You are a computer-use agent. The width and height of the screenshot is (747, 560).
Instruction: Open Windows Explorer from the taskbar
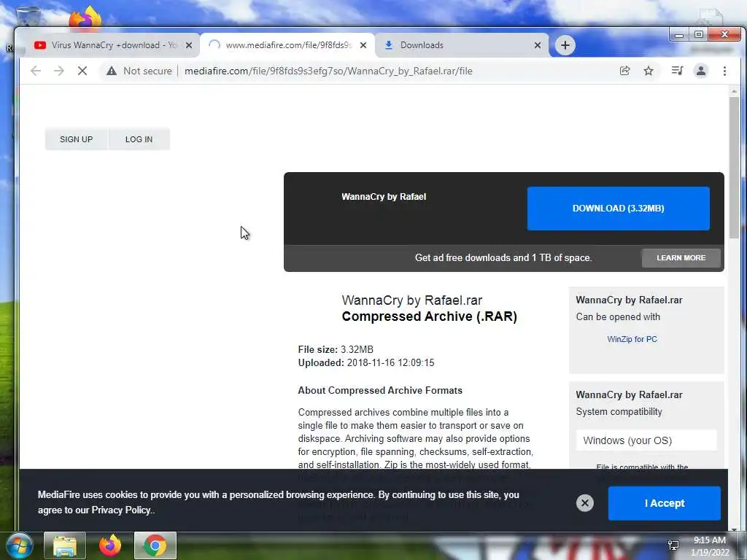coord(65,545)
